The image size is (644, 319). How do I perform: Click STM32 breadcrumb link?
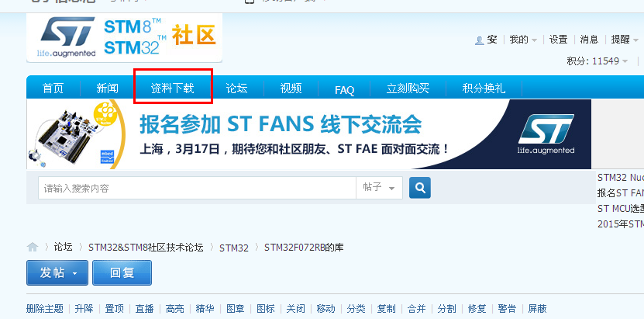pyautogui.click(x=234, y=248)
